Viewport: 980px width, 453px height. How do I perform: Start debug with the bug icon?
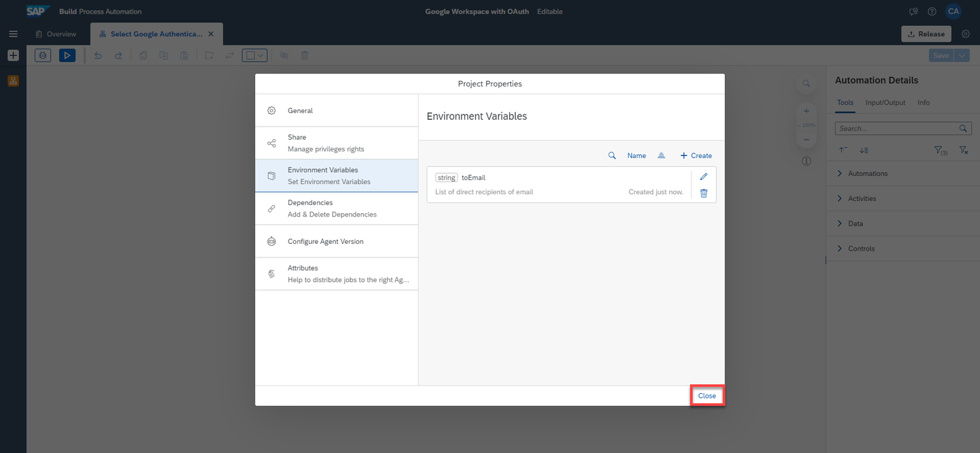click(x=43, y=55)
